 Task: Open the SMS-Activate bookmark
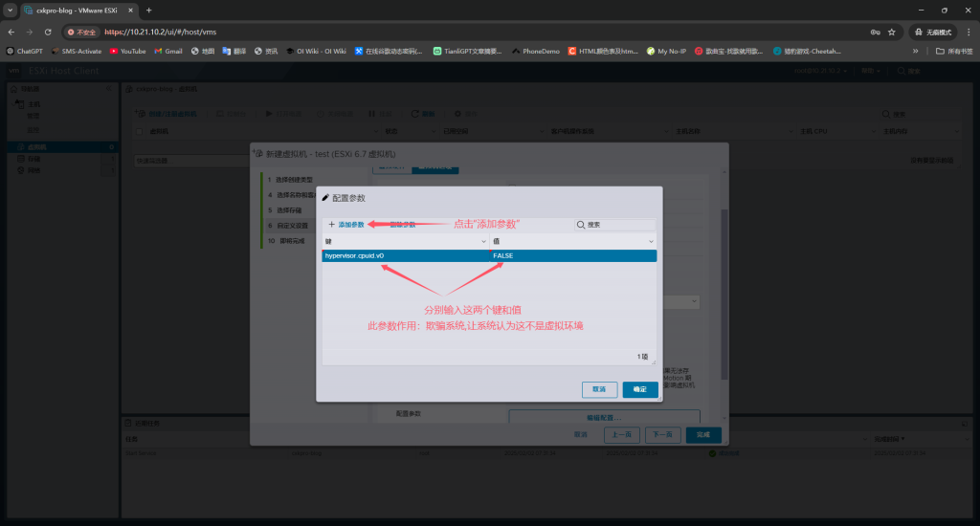pos(77,52)
